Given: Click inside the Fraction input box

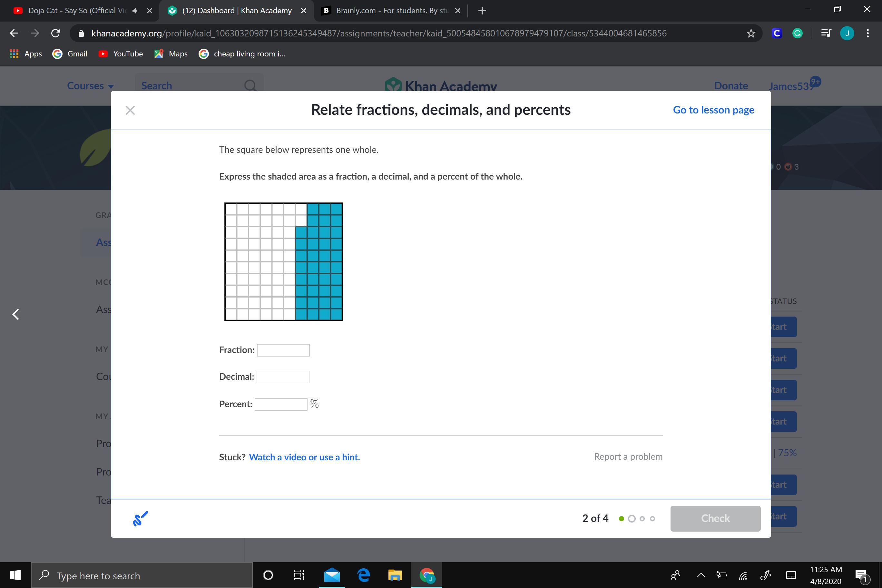Looking at the screenshot, I should click(x=283, y=350).
